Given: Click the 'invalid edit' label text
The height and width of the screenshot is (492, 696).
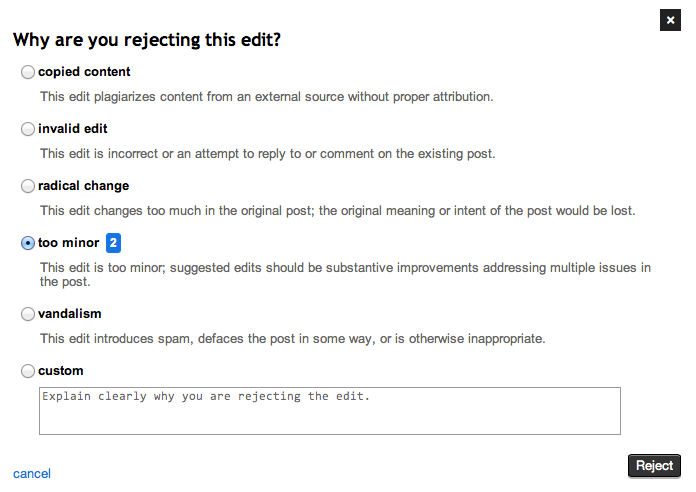Looking at the screenshot, I should (73, 129).
